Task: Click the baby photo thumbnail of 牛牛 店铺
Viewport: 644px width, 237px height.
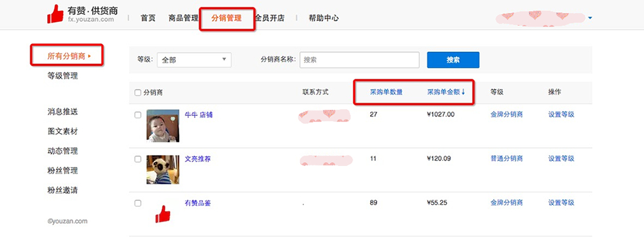Action: [x=162, y=126]
